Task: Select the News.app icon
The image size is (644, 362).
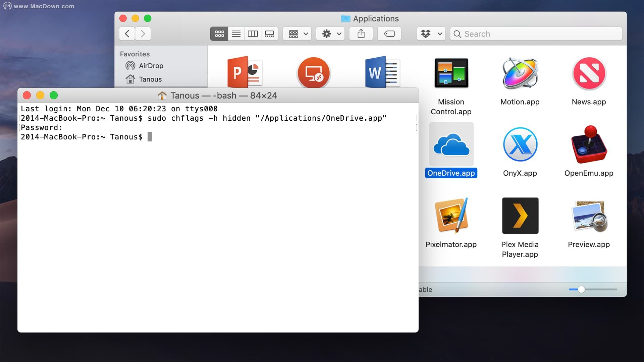Action: (589, 73)
